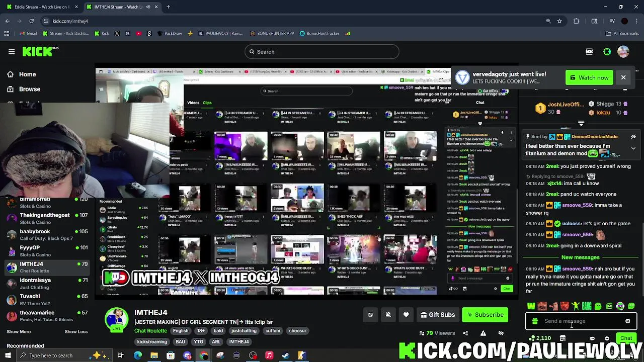The width and height of the screenshot is (644, 362).
Task: Open the All Bookmarks folder
Action: pos(622,34)
